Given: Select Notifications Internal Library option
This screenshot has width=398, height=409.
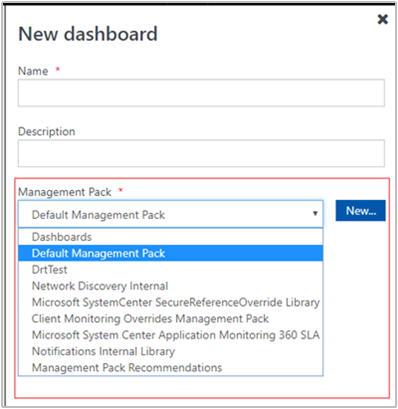Looking at the screenshot, I should point(171,351).
